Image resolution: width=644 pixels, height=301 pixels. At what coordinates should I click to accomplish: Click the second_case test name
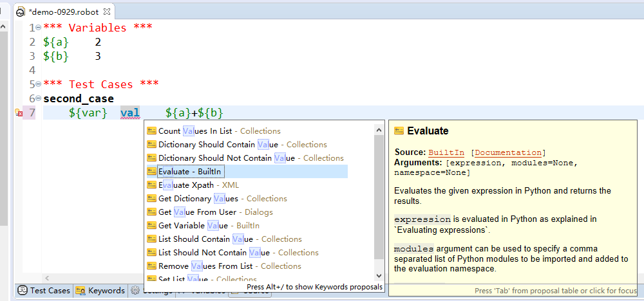(79, 99)
